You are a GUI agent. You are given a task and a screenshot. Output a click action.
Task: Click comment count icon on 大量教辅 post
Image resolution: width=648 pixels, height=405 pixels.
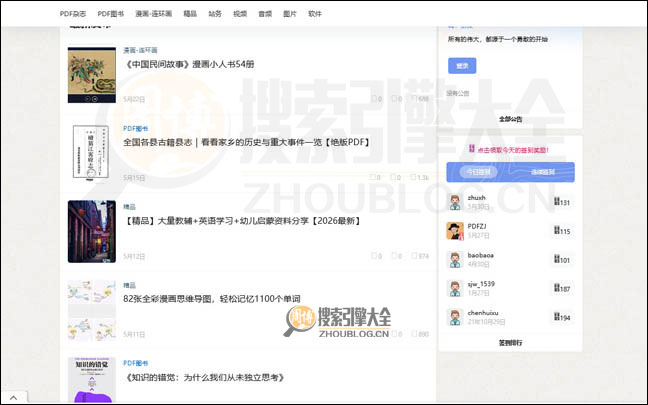(376, 256)
